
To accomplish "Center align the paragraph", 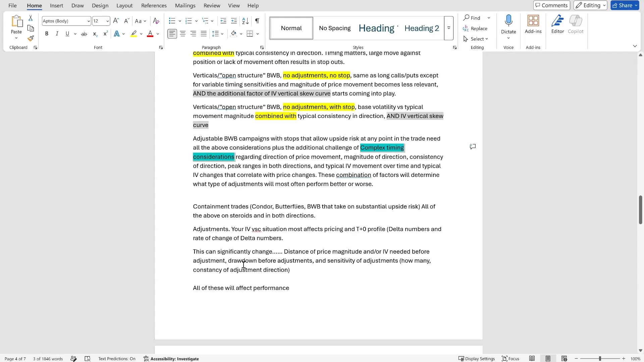I will pos(183,34).
